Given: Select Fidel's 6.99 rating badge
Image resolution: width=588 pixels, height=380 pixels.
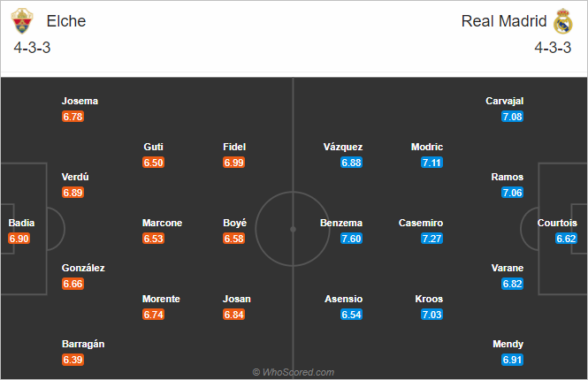Looking at the screenshot, I should (234, 163).
